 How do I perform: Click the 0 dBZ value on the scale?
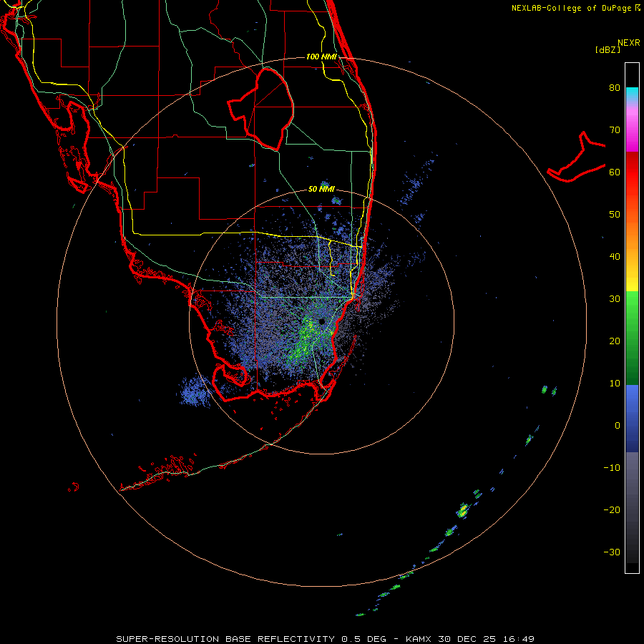tap(618, 426)
